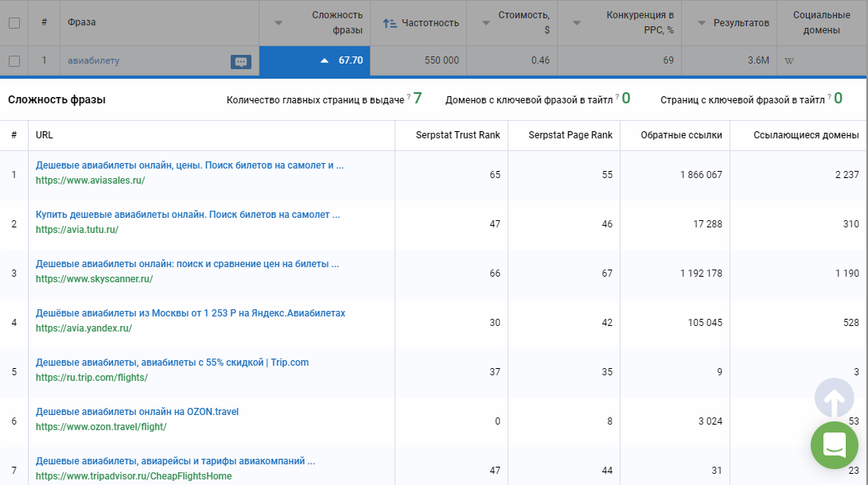Open the 'Дешевые авиабилеты онлайн: поиск и сравнение' title
The image size is (868, 485).
click(x=187, y=264)
